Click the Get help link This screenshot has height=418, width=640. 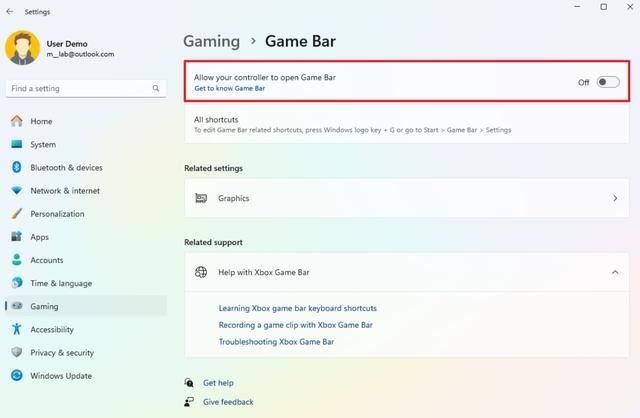(218, 382)
